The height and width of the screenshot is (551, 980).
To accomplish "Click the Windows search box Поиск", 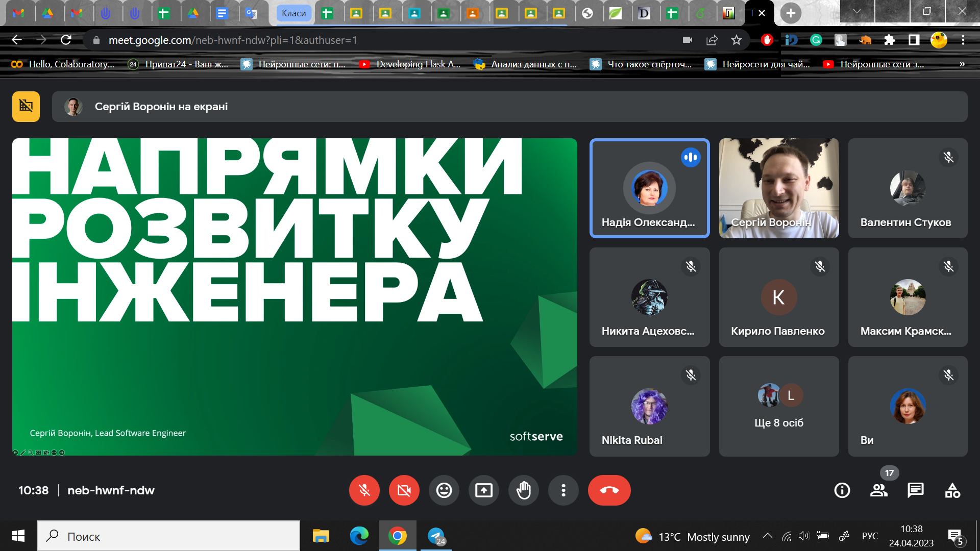I will tap(168, 536).
